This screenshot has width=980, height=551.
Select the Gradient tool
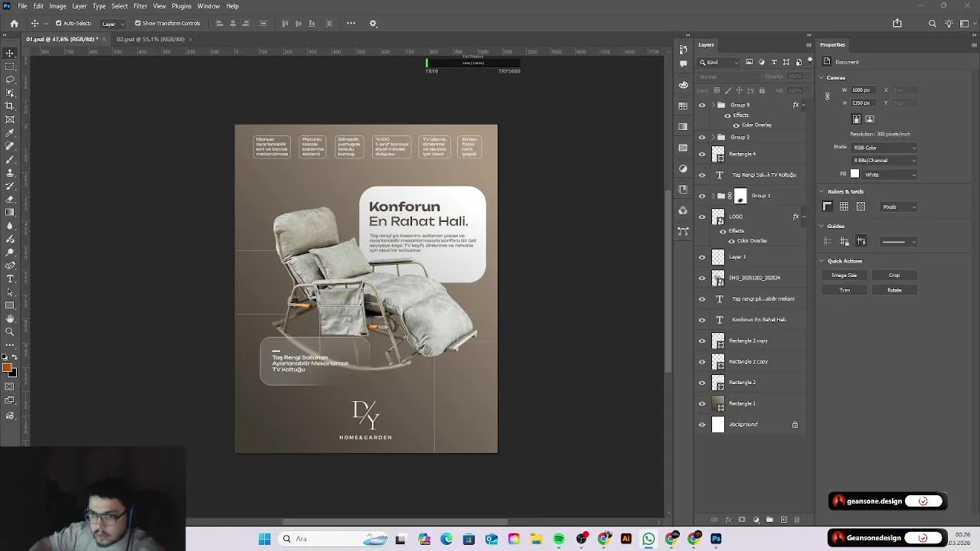(10, 212)
